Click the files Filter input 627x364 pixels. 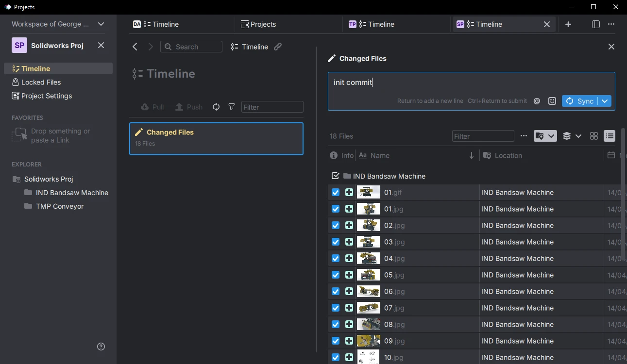[x=483, y=136]
